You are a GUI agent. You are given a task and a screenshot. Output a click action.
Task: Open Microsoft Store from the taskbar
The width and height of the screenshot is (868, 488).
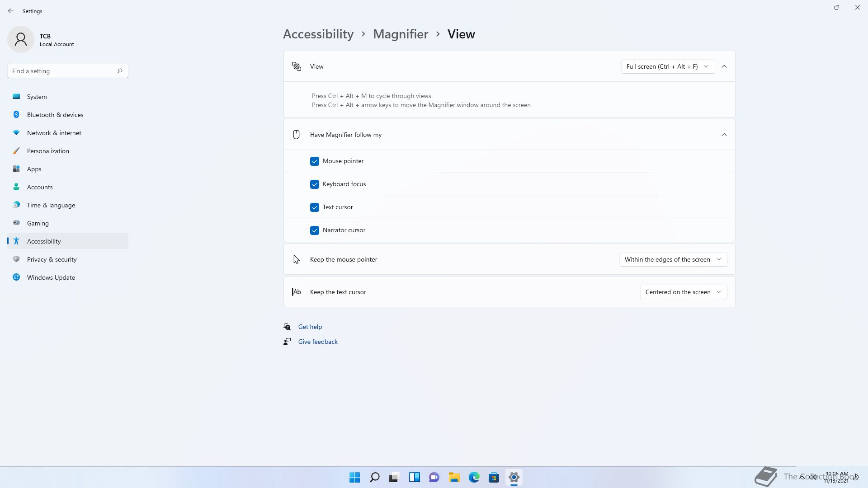[494, 477]
